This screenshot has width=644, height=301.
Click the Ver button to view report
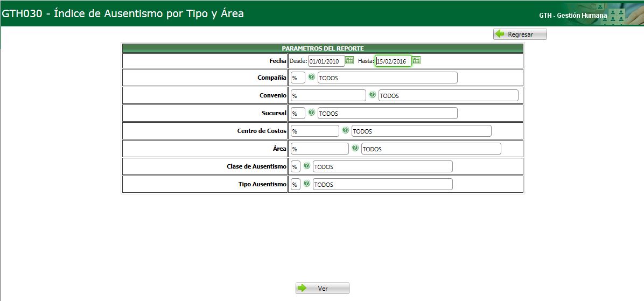(323, 288)
